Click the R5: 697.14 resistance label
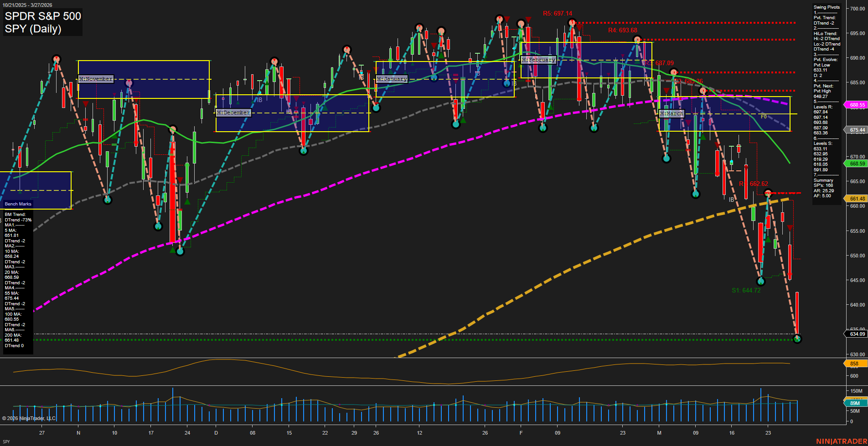The height and width of the screenshot is (446, 868). (557, 14)
